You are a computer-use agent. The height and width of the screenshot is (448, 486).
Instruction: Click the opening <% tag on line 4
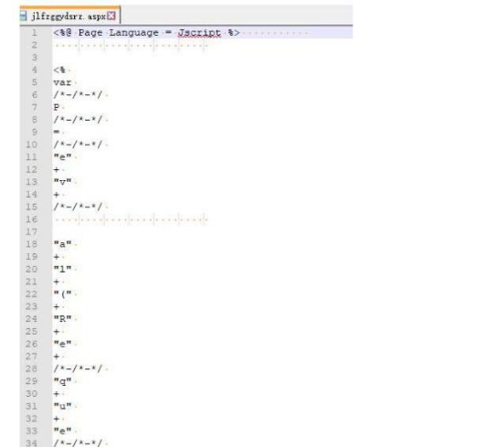(59, 70)
